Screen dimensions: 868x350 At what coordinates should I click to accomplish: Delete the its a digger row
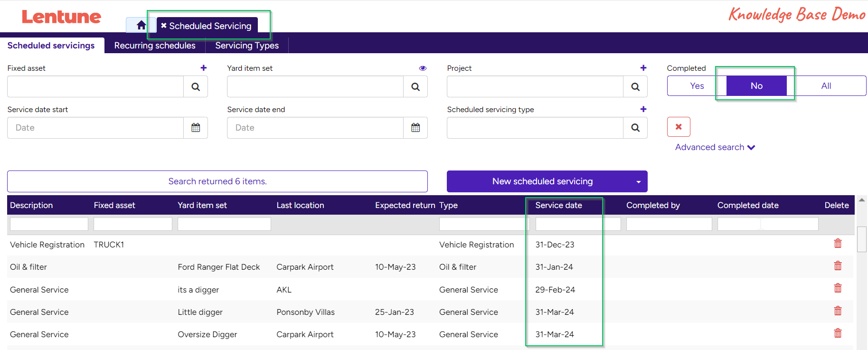[838, 288]
